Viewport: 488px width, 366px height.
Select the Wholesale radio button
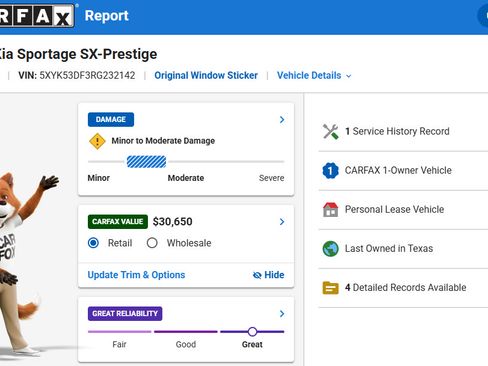152,243
